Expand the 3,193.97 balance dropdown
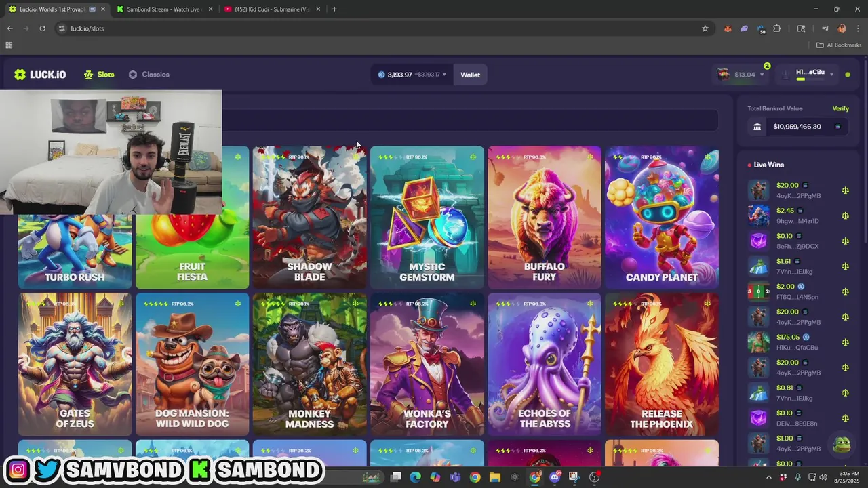The image size is (868, 488). [412, 75]
